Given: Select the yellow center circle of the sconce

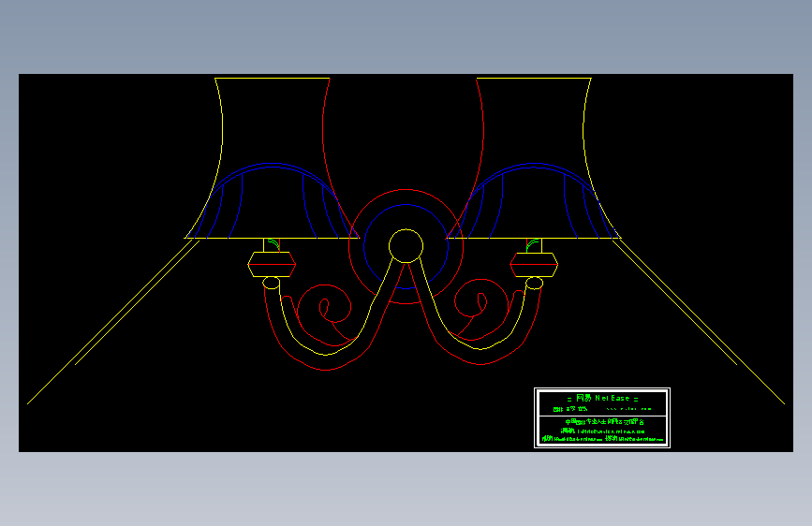Looking at the screenshot, I should click(406, 246).
